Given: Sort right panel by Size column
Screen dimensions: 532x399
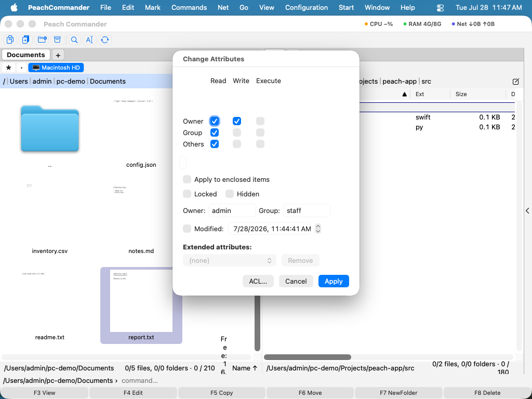Looking at the screenshot, I should point(478,94).
